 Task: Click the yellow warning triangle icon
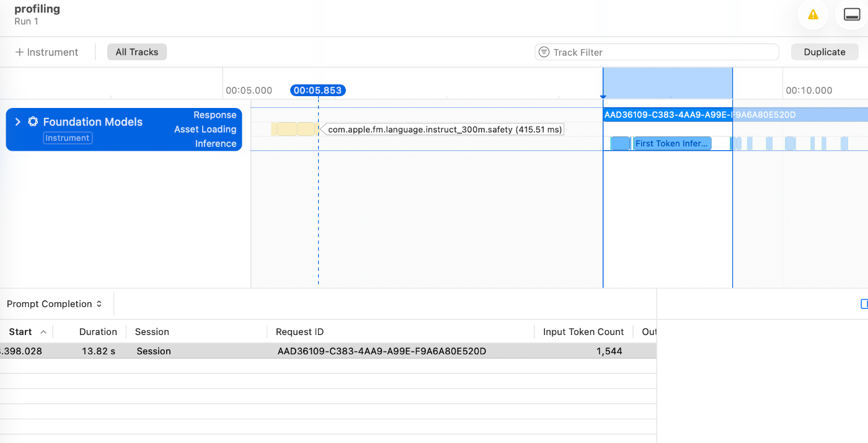[813, 15]
